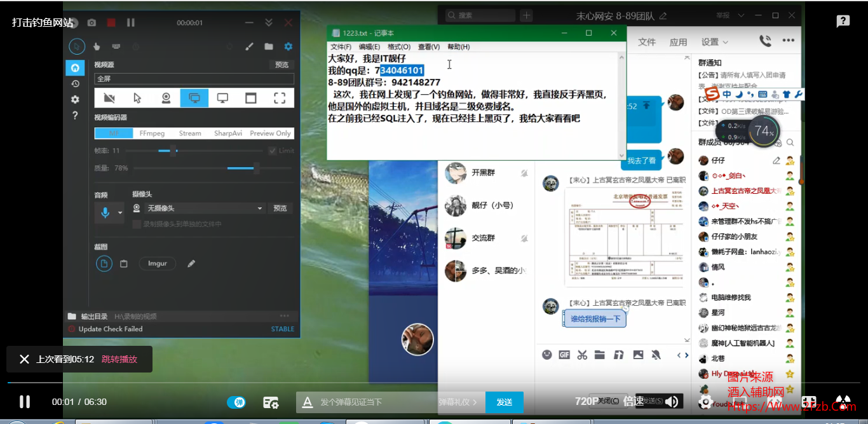868x424 pixels.
Task: Check the record webcam to separate file box
Action: click(137, 224)
